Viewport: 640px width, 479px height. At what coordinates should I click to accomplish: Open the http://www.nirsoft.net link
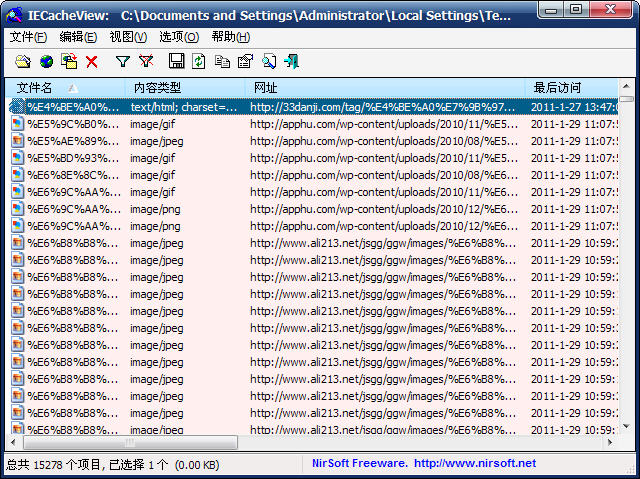[475, 463]
